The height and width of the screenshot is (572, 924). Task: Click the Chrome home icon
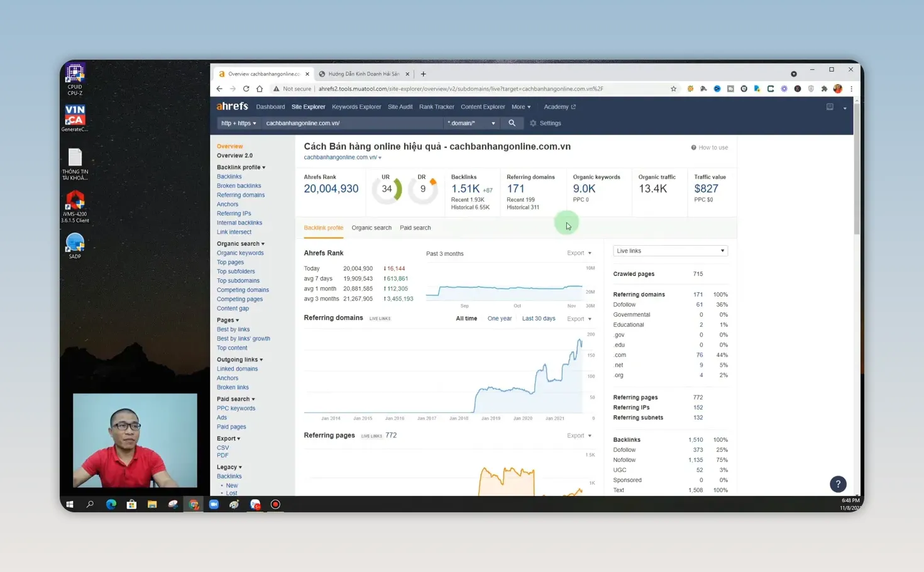259,89
